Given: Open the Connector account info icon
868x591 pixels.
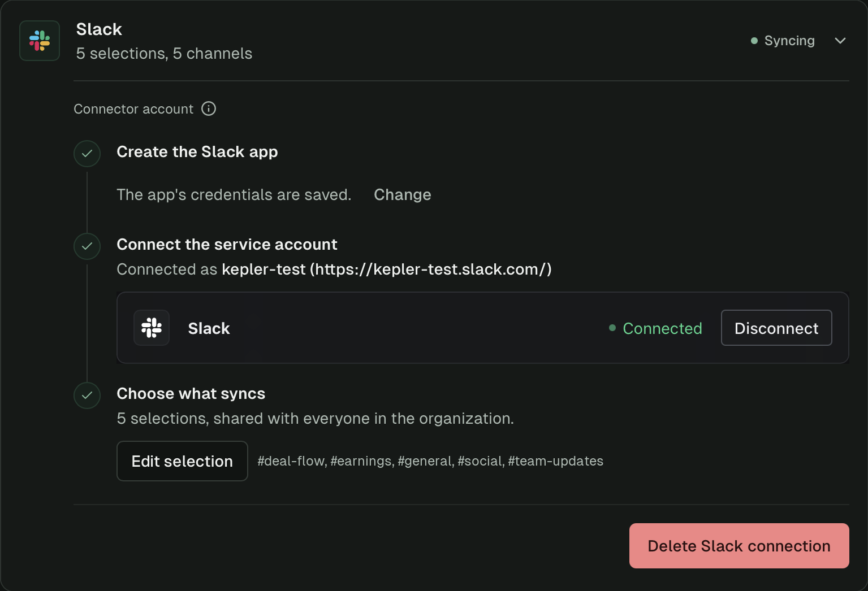Looking at the screenshot, I should (209, 108).
